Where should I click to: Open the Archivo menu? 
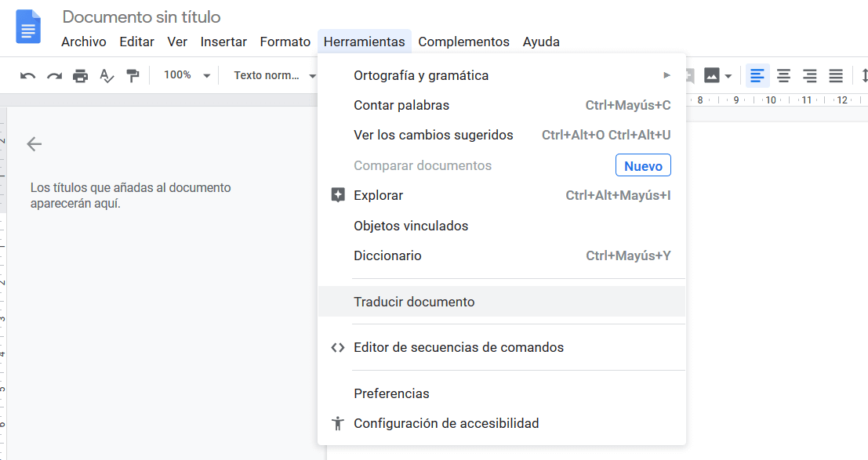click(84, 42)
